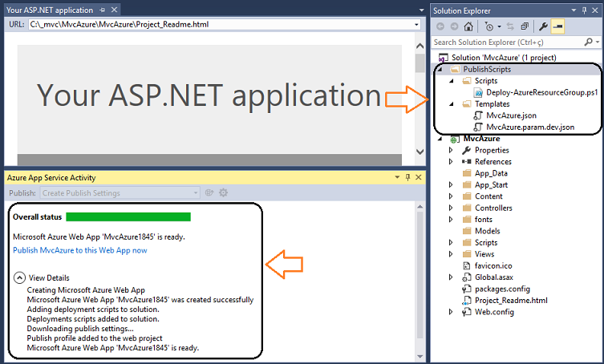Click the JSON file icon beside MvcAzure.json

click(x=478, y=115)
